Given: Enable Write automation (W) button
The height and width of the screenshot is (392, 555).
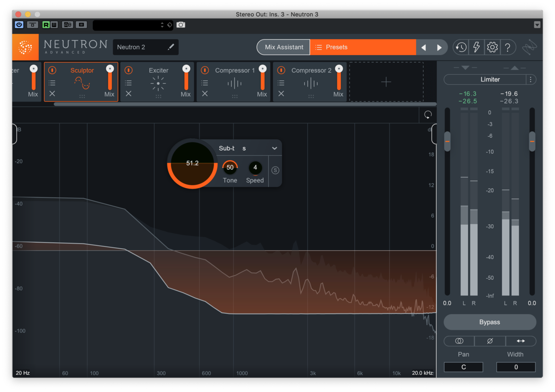Looking at the screenshot, I should pyautogui.click(x=54, y=25).
